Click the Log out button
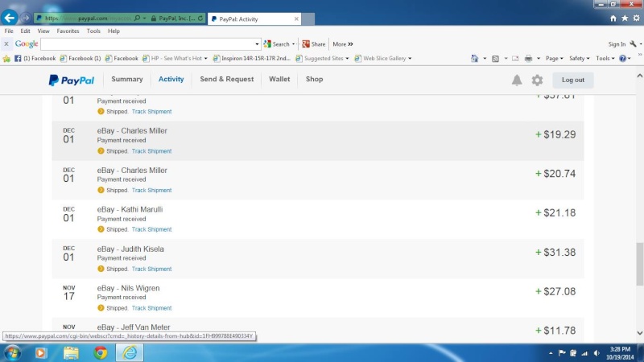 tap(572, 80)
